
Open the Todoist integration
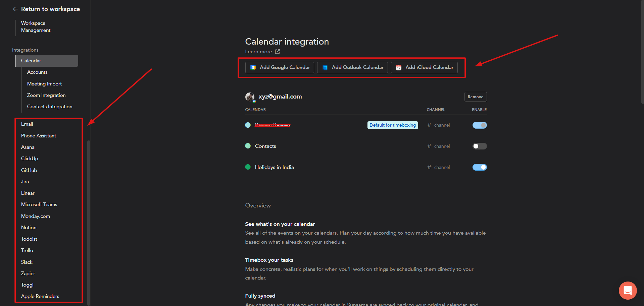29,239
